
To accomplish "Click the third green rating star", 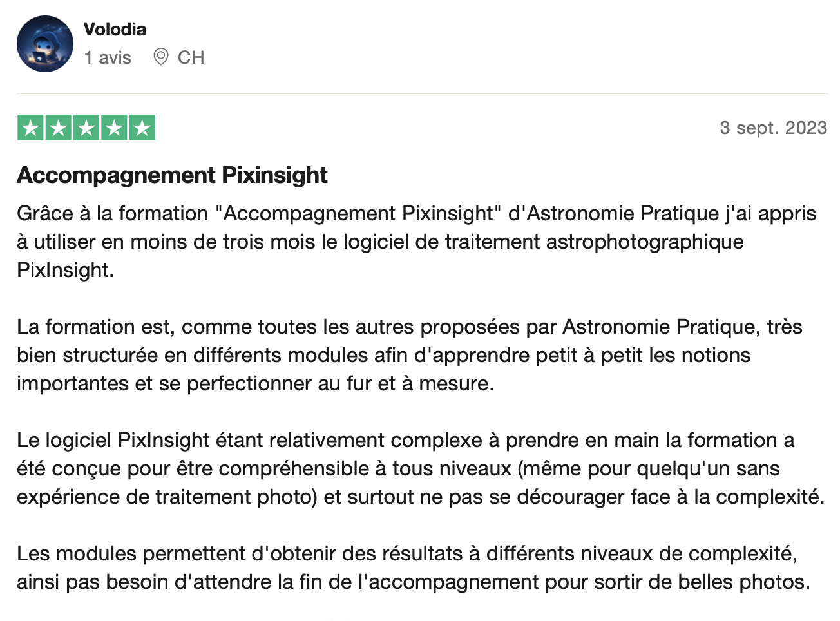I will click(86, 128).
